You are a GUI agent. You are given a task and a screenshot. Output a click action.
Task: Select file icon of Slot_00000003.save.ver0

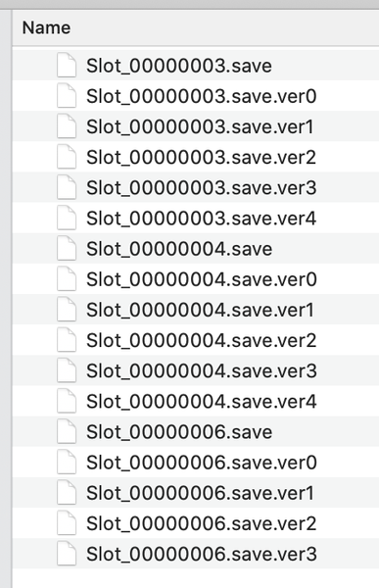pos(67,96)
